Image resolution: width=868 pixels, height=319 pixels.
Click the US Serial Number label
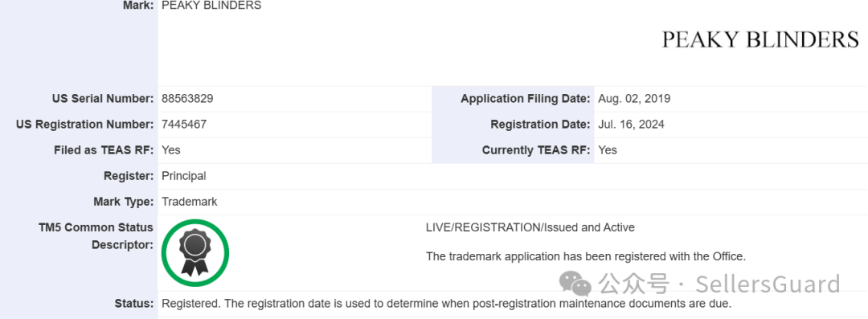tap(102, 99)
